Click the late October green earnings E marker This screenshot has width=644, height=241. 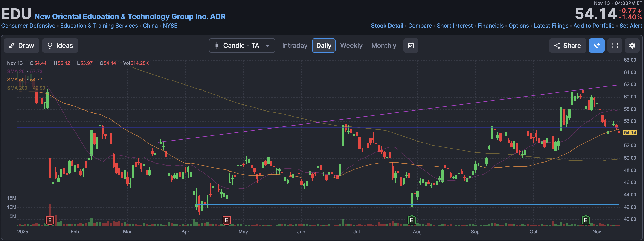pos(586,220)
